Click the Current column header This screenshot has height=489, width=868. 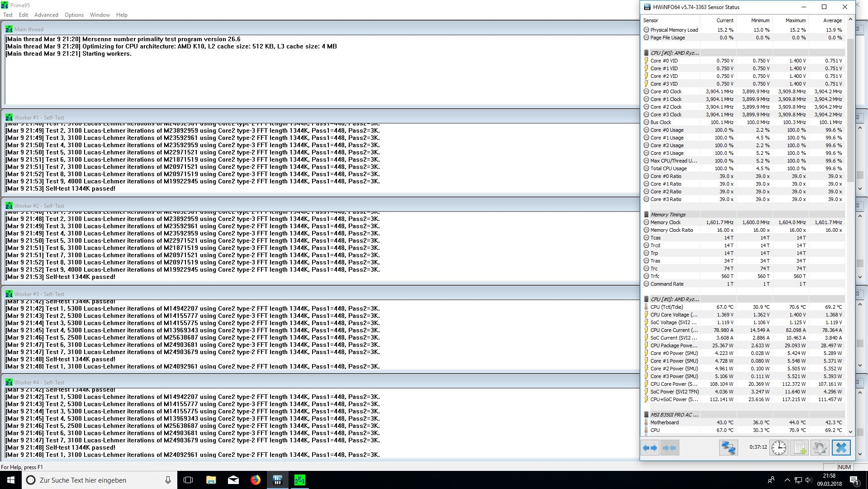click(x=718, y=20)
